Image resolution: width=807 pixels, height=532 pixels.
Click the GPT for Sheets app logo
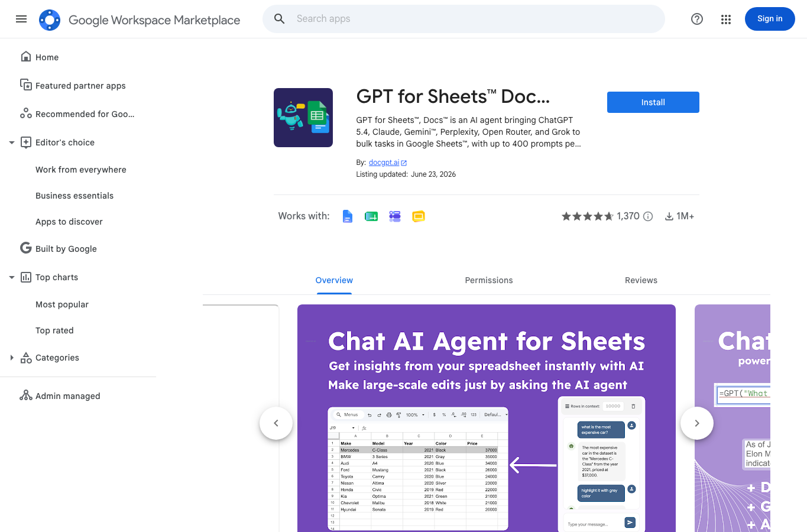coord(303,118)
